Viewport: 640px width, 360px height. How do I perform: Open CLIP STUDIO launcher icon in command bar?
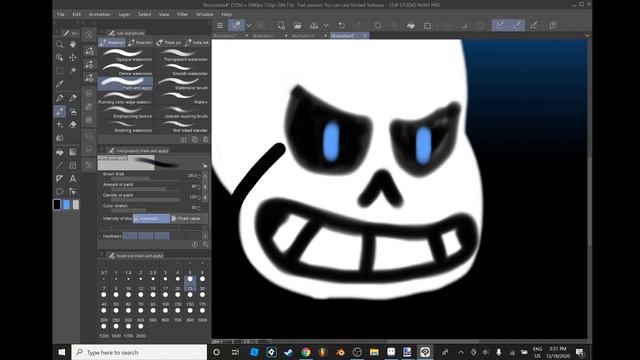[x=236, y=25]
